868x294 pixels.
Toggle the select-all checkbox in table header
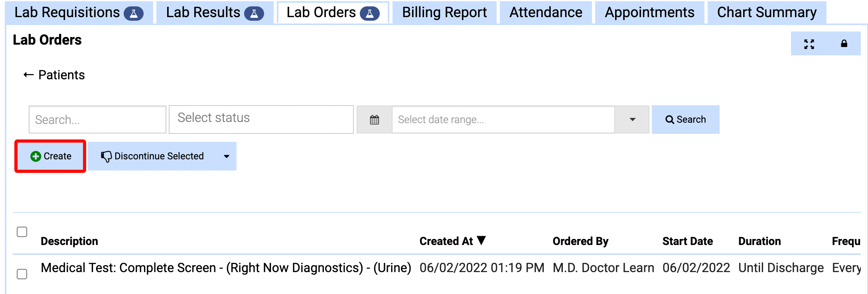[x=22, y=232]
